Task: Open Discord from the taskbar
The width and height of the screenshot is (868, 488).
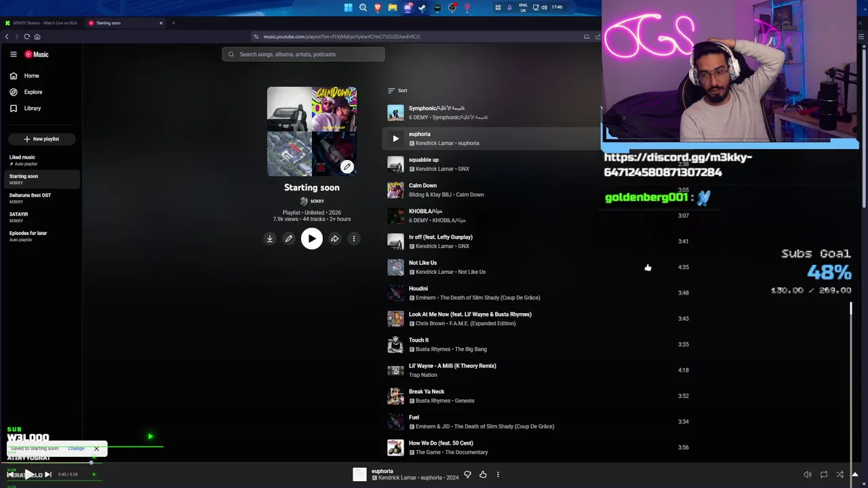Action: (408, 7)
